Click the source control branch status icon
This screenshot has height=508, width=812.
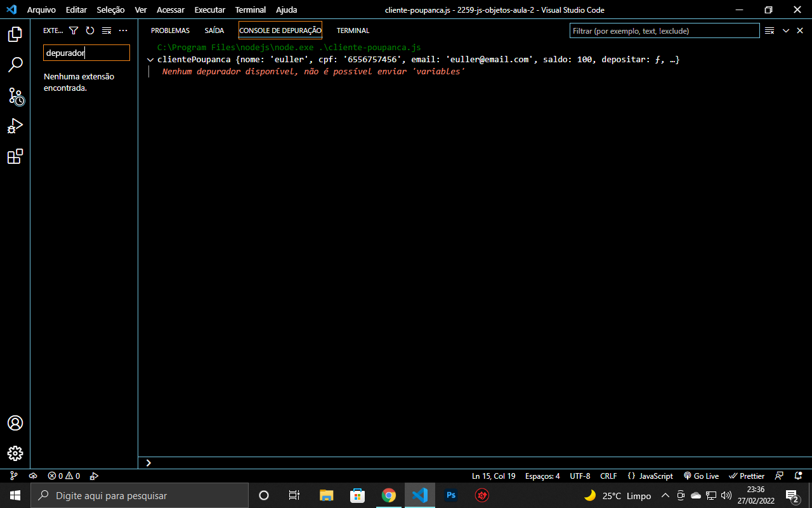click(x=14, y=476)
